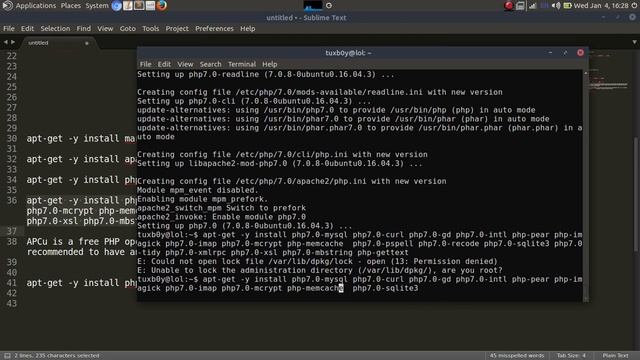Click 'E: Could not open lock file' terminal line
640x360 pixels.
point(317,261)
